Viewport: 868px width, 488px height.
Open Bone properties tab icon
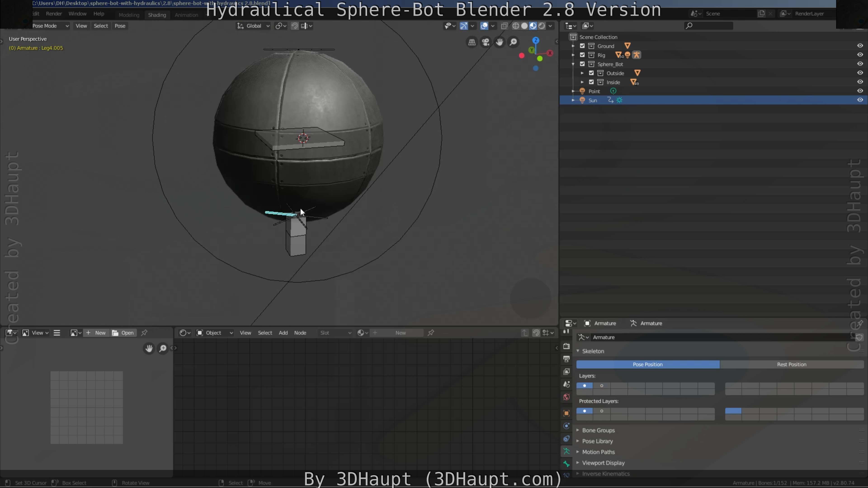(x=566, y=464)
